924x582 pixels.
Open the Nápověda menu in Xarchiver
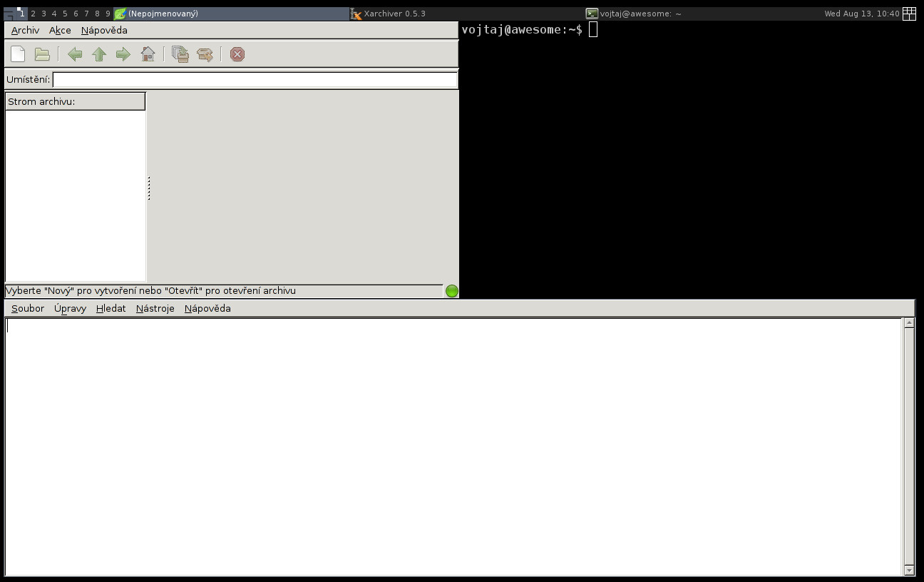tap(104, 31)
